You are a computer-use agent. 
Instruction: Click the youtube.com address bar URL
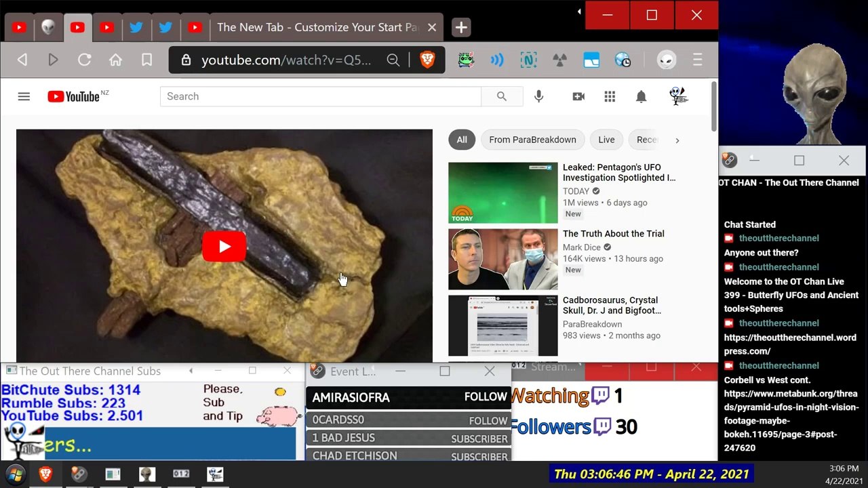pos(286,60)
